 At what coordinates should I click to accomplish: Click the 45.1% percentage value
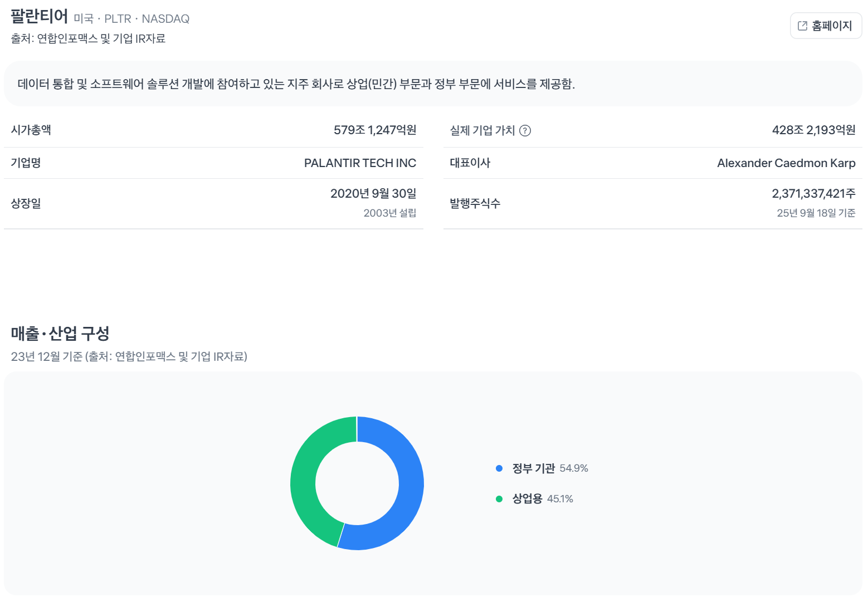click(x=560, y=499)
